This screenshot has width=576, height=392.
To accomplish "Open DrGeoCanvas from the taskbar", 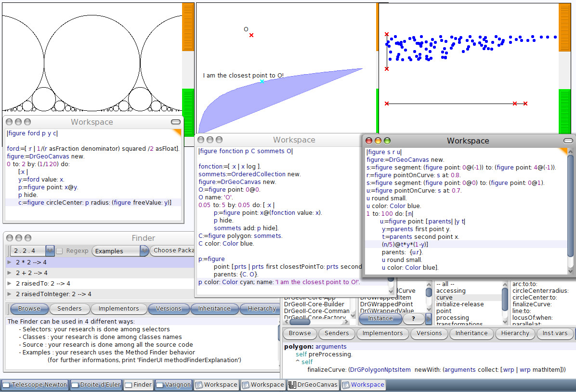I will tap(313, 385).
